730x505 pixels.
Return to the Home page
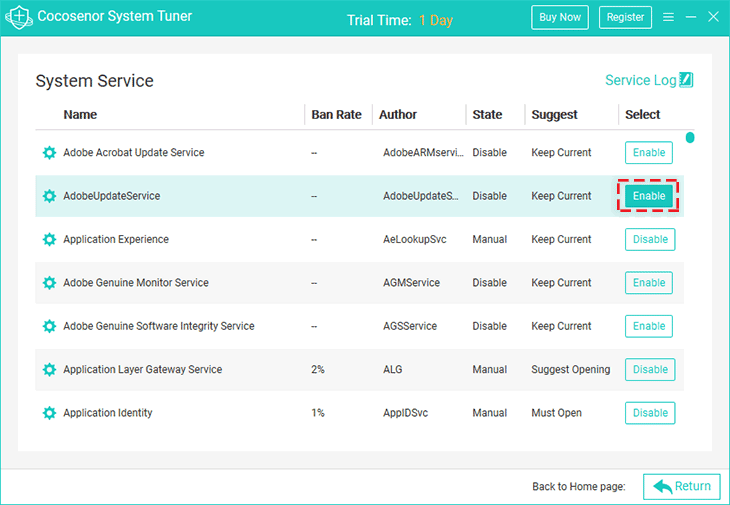(x=682, y=486)
